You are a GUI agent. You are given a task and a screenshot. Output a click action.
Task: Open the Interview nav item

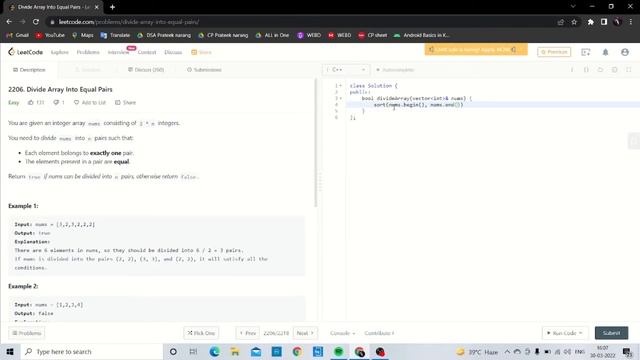118,52
